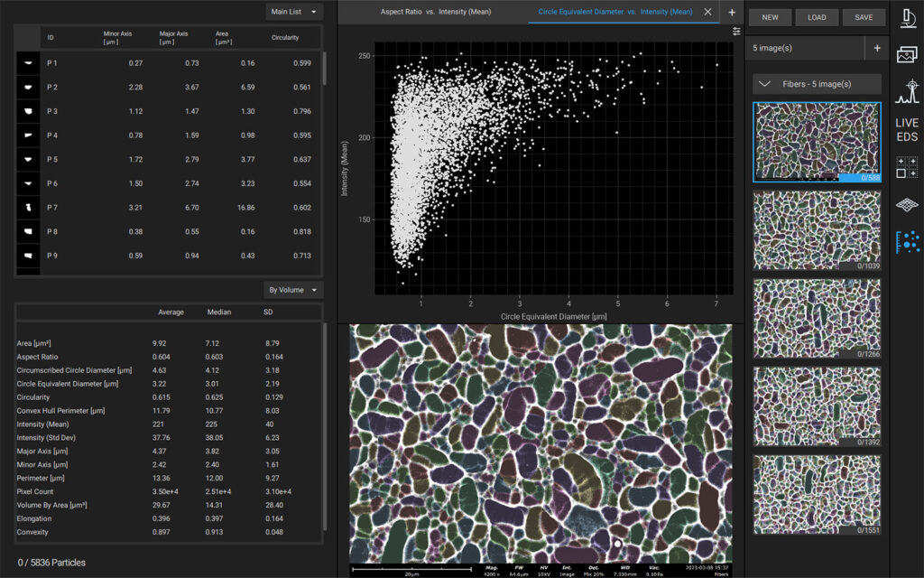This screenshot has height=578, width=924.
Task: Open the By Volume sorting dropdown
Action: click(293, 289)
